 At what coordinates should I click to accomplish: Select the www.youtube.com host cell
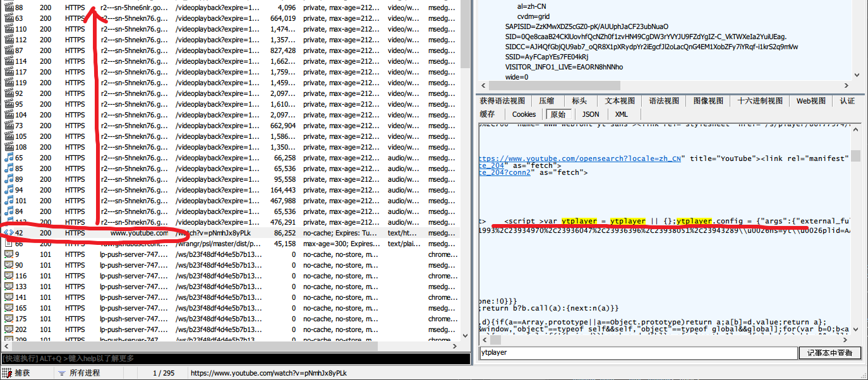140,233
